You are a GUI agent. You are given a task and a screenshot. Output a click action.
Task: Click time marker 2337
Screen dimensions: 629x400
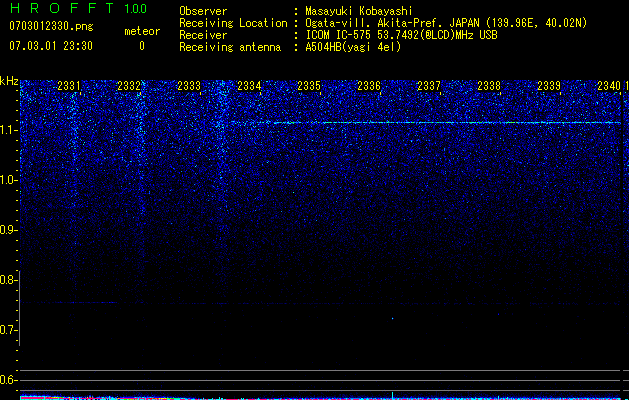click(429, 86)
